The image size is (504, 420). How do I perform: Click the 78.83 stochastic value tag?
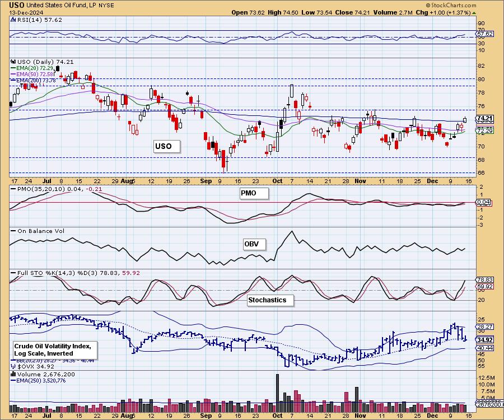click(485, 280)
